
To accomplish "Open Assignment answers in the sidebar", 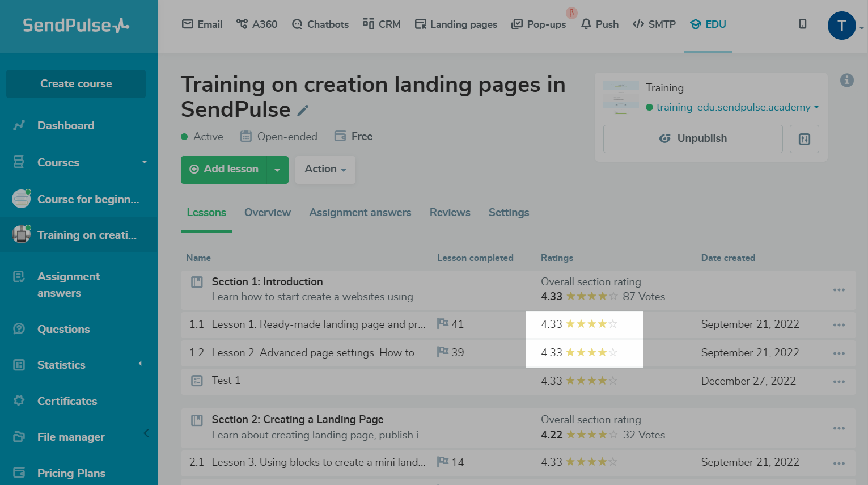I will click(68, 285).
